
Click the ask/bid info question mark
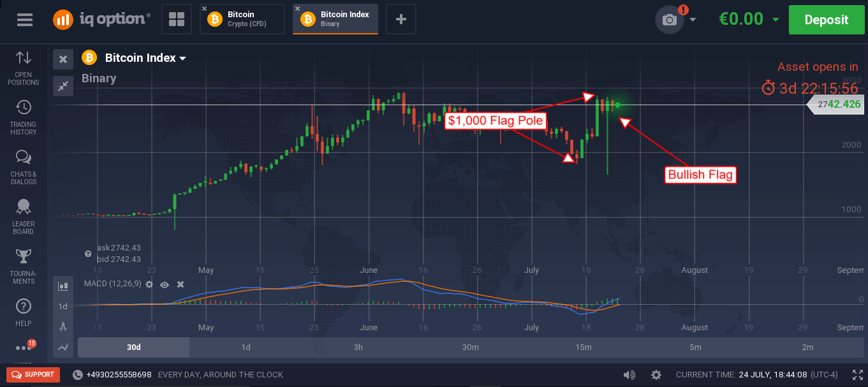[x=88, y=254]
